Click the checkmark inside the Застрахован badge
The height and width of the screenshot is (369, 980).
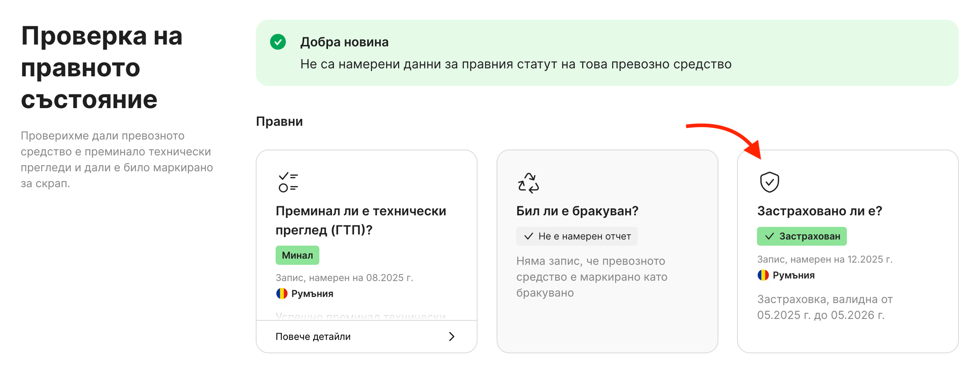pyautogui.click(x=770, y=236)
